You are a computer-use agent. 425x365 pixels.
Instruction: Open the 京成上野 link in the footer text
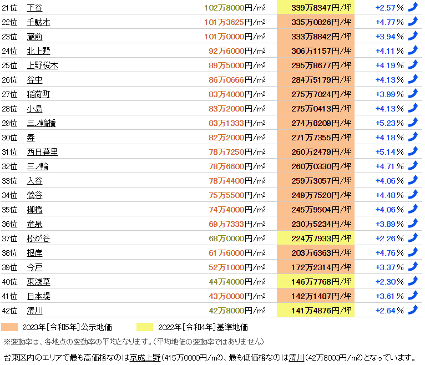(x=145, y=358)
